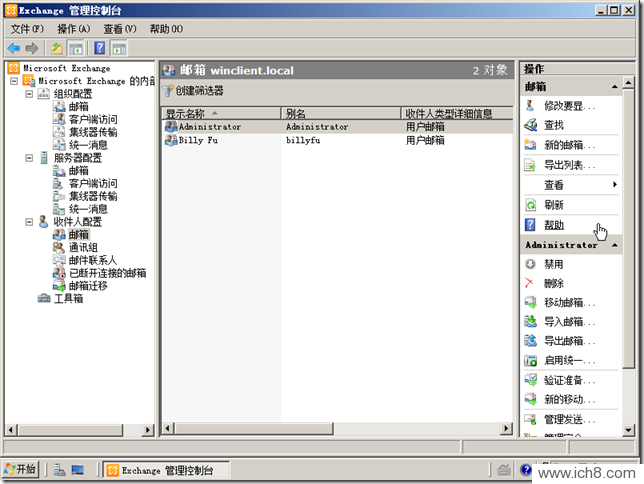Collapse the 服务器配置 tree node

pos(29,158)
